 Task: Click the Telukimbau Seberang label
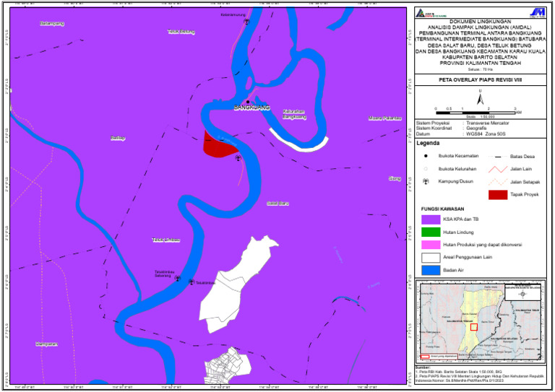coord(165,274)
